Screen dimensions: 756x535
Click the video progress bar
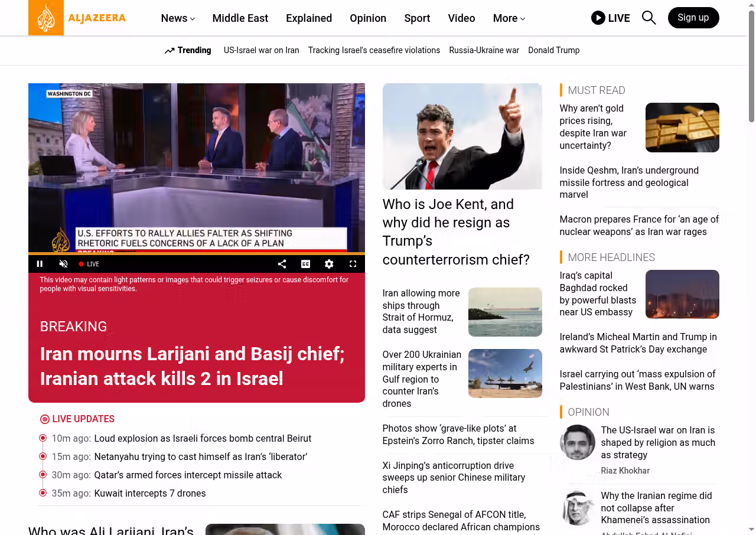196,254
